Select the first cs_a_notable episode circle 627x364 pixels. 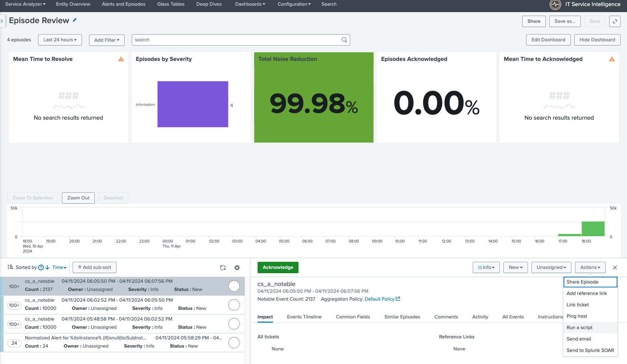234,286
